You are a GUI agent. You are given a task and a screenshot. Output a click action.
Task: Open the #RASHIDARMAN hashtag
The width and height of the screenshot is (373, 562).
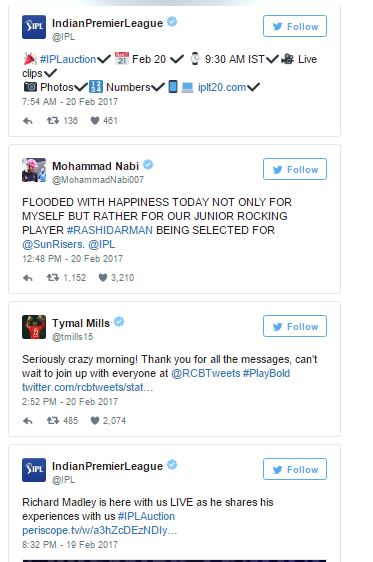click(110, 230)
